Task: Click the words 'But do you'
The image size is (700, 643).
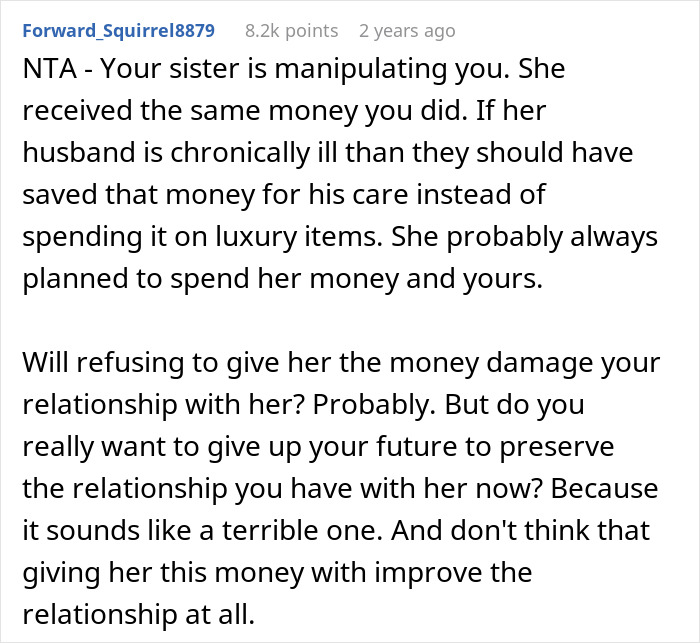Action: tap(515, 405)
